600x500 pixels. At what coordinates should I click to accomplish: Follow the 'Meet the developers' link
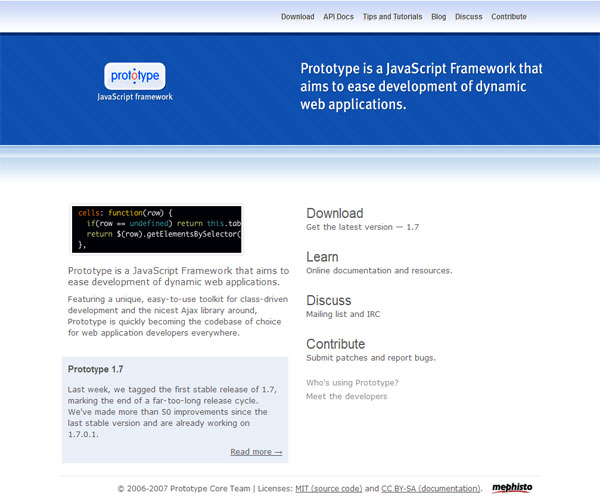(346, 396)
